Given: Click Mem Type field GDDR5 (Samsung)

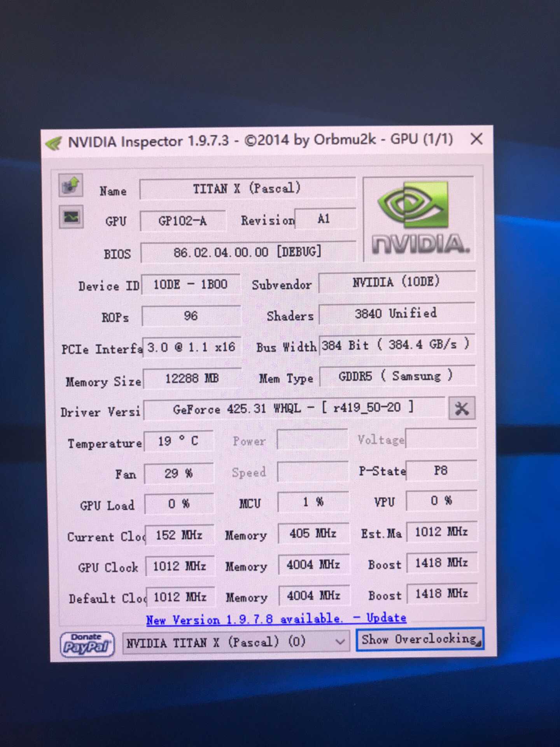Looking at the screenshot, I should click(397, 376).
